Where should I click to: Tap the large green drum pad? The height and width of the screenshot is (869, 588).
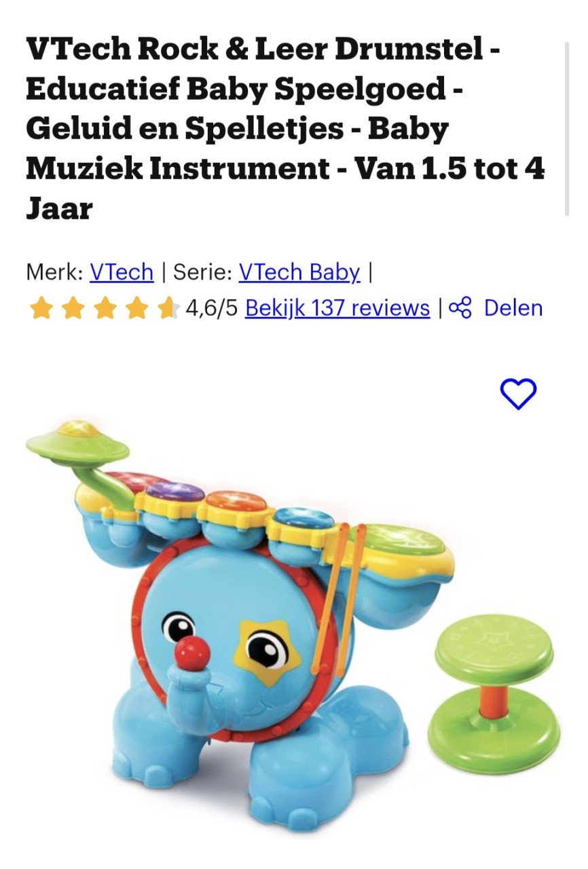click(x=400, y=541)
